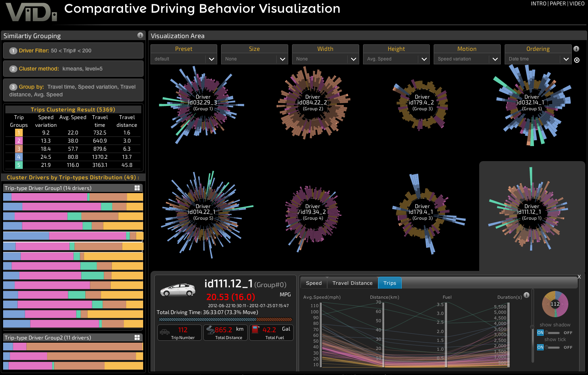Select trip group 1 yellow color swatch
Screen dimensions: 588x375
[19, 133]
